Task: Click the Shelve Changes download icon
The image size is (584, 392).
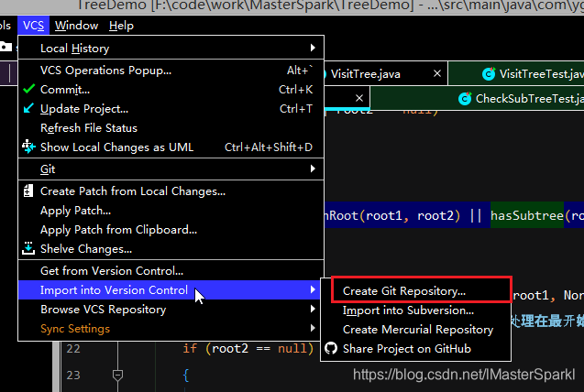Action: point(28,248)
